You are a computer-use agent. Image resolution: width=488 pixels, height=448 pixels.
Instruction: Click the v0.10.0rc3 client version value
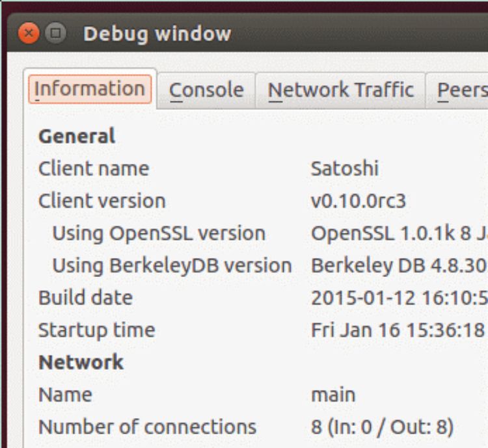pos(358,201)
